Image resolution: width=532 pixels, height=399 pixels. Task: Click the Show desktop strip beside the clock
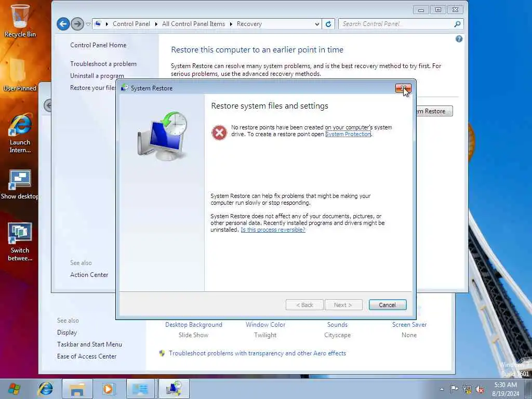click(528, 389)
